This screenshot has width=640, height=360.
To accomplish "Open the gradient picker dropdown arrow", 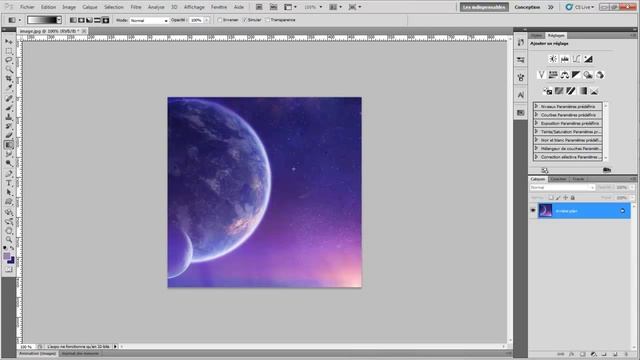I will [x=59, y=20].
